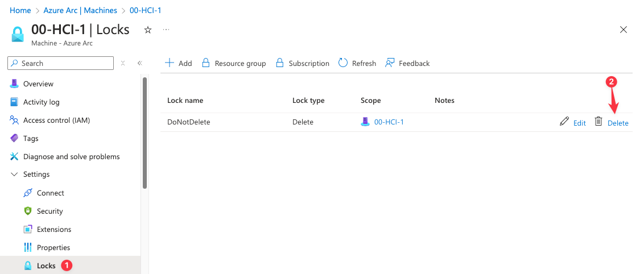Screen dimensions: 644x274
Task: Click the Connect plug icon
Action: pos(28,193)
